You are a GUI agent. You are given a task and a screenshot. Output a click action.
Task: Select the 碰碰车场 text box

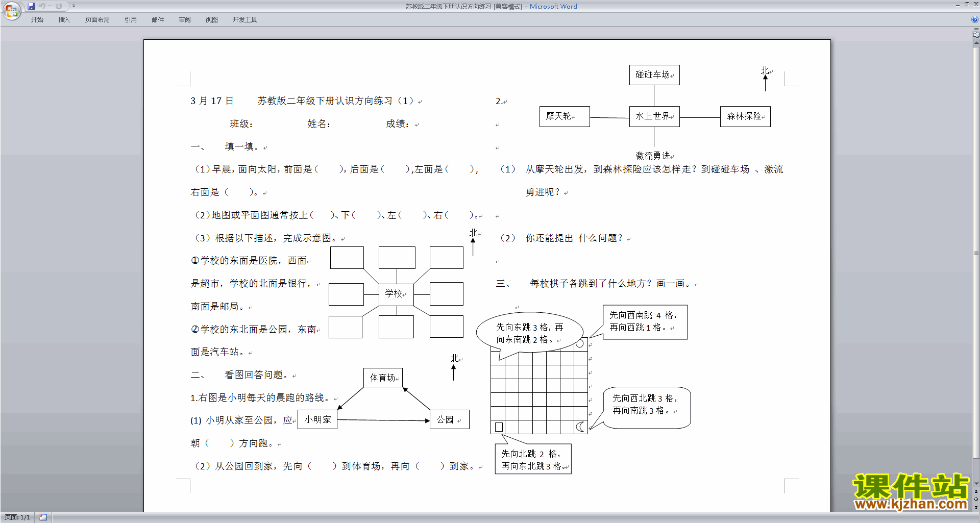point(654,75)
